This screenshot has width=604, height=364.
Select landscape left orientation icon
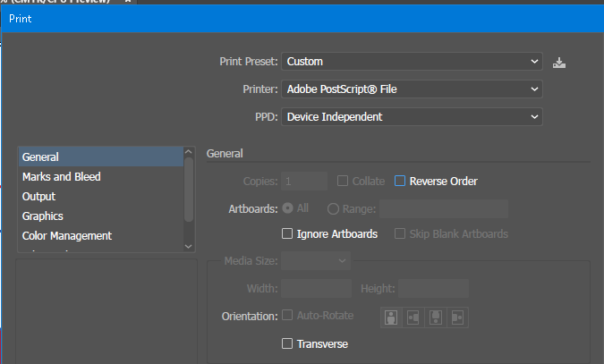413,317
